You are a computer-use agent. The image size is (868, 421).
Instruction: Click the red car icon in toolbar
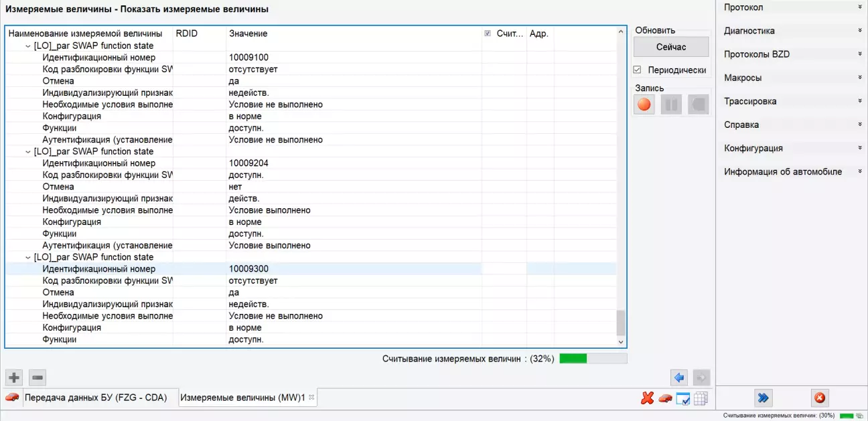click(x=665, y=398)
